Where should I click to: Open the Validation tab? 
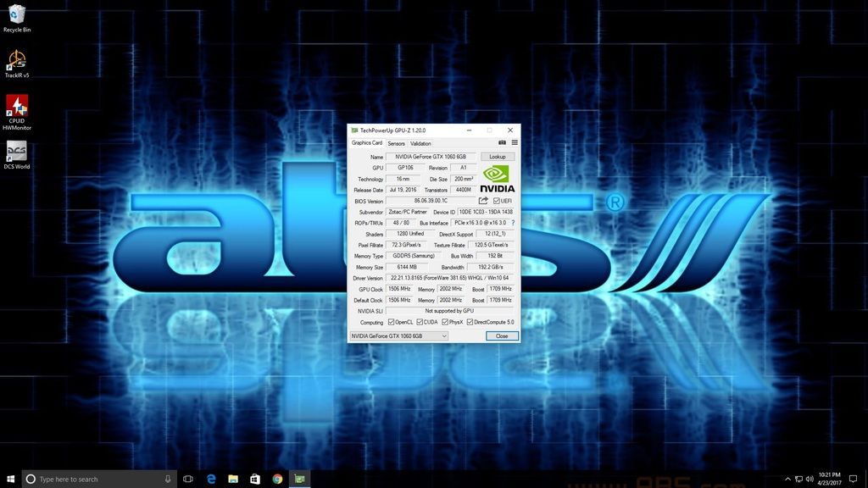(x=420, y=143)
